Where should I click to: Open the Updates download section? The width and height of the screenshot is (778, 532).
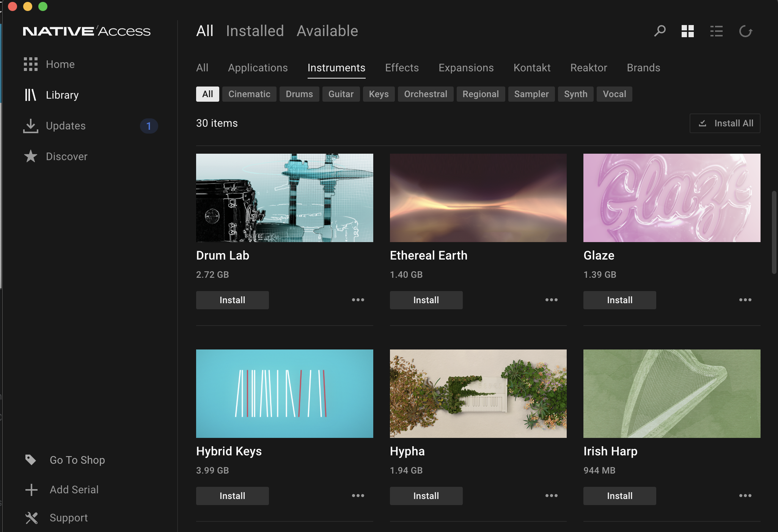pyautogui.click(x=65, y=126)
